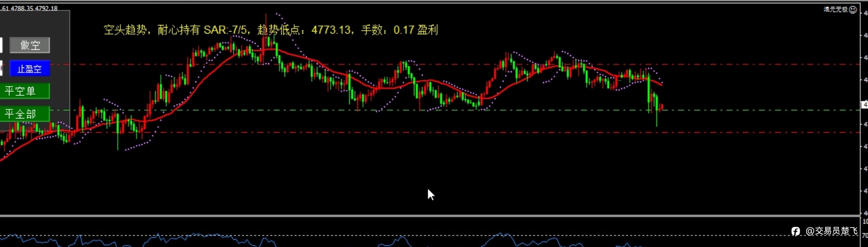Click the 做空 sell button
Screen dimensions: 868x247
[30, 45]
